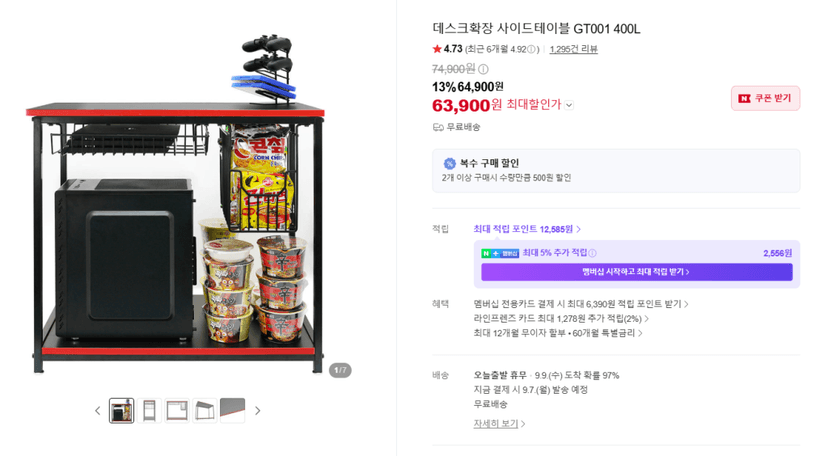
Task: Open 멤버십 전용카드 6,390원 적립 benefit link
Action: tap(581, 304)
